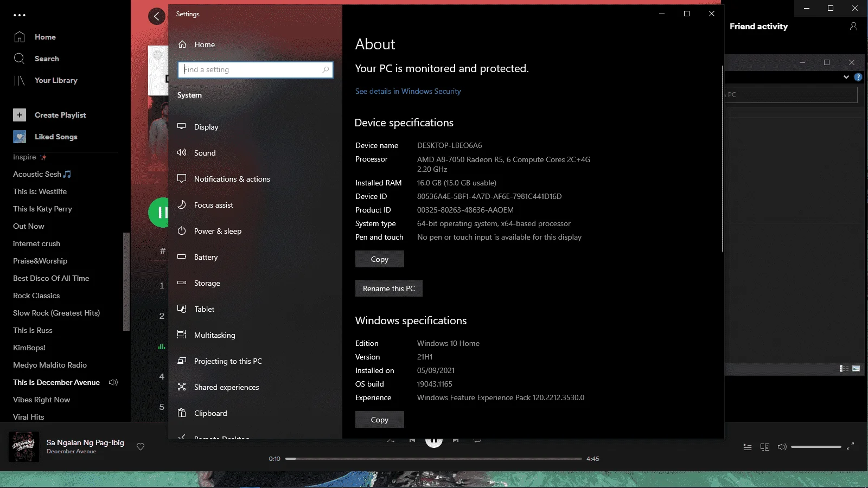Pause playback with the green playlist button
The image size is (868, 488).
(158, 213)
